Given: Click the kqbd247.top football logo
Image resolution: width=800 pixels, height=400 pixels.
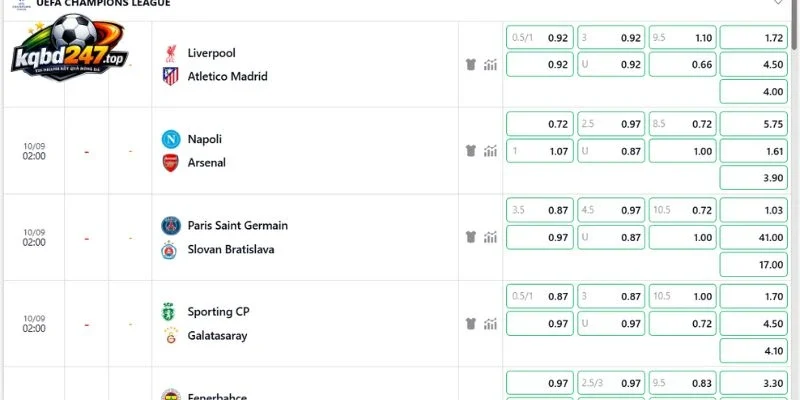Looking at the screenshot, I should click(x=69, y=47).
